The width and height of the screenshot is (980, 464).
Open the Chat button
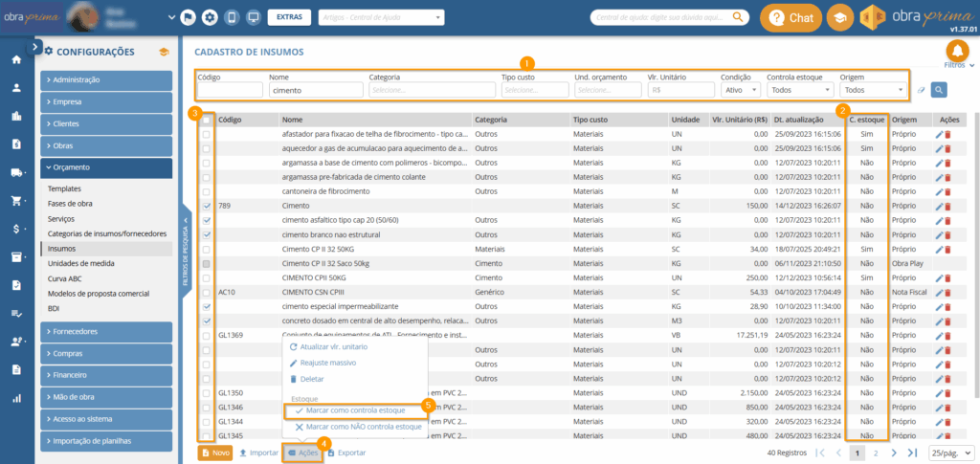click(791, 18)
